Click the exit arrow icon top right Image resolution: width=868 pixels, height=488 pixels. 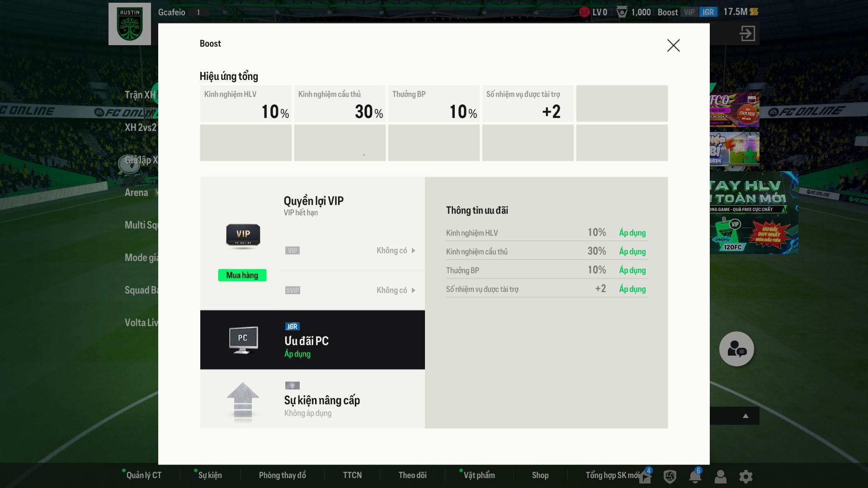[747, 33]
